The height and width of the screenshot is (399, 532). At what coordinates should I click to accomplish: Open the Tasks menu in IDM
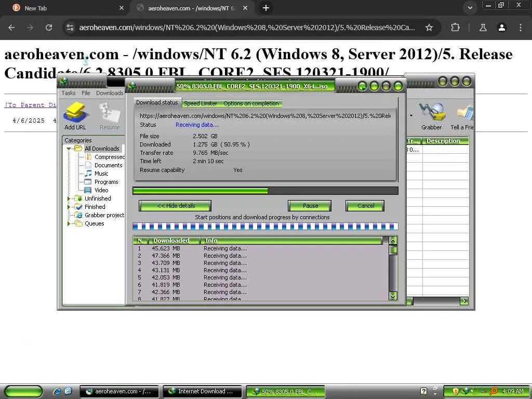pos(68,93)
